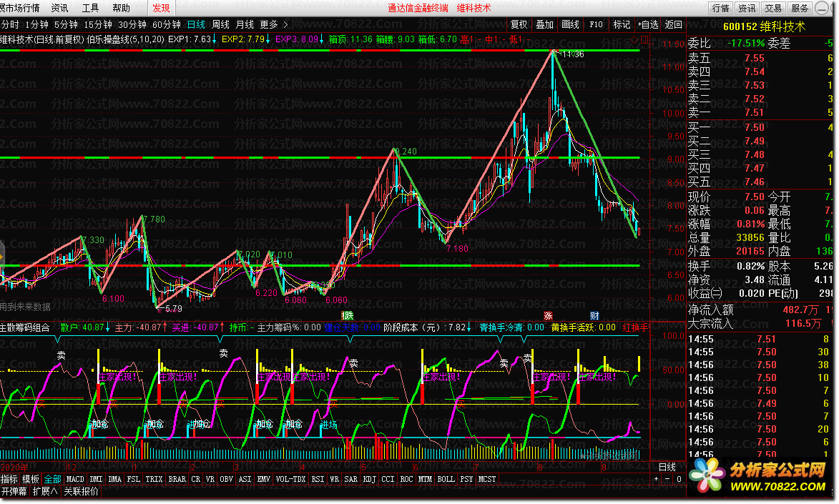
Task: Switch indicator to OBV
Action: click(226, 479)
